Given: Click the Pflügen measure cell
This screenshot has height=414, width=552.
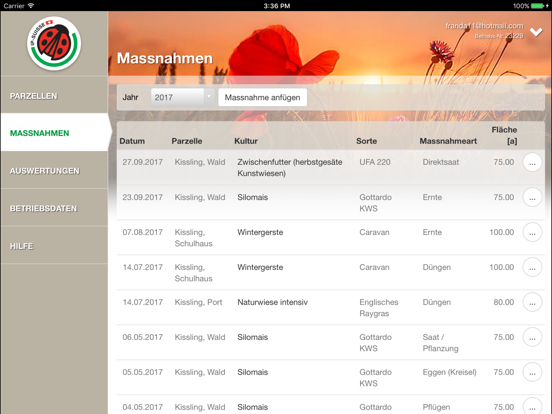Looking at the screenshot, I should point(436,407).
